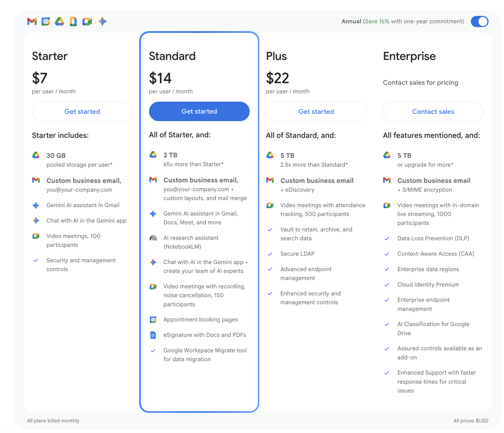Click Get started for the Plus plan
This screenshot has width=504, height=433.
316,112
